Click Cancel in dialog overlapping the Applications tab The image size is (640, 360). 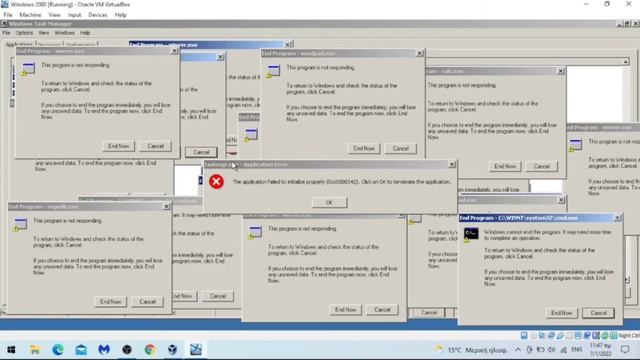(155, 146)
